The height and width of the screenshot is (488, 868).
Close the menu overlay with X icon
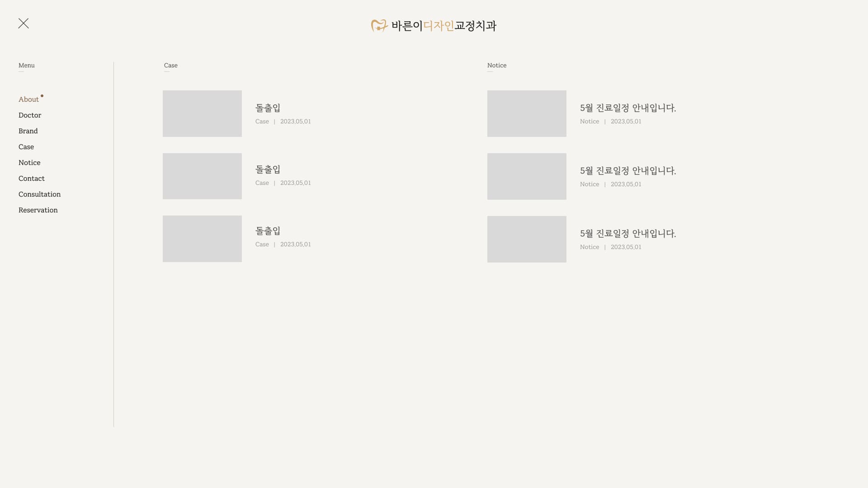(24, 23)
